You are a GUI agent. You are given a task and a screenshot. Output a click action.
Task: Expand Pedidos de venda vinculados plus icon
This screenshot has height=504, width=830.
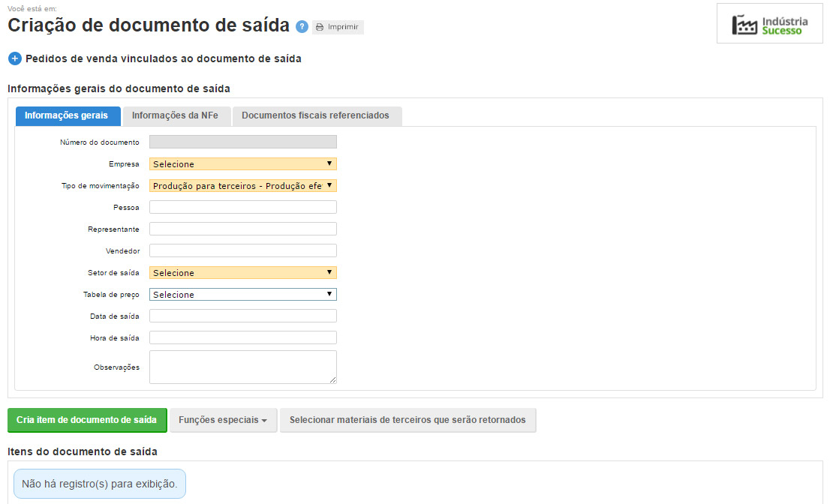[x=15, y=58]
